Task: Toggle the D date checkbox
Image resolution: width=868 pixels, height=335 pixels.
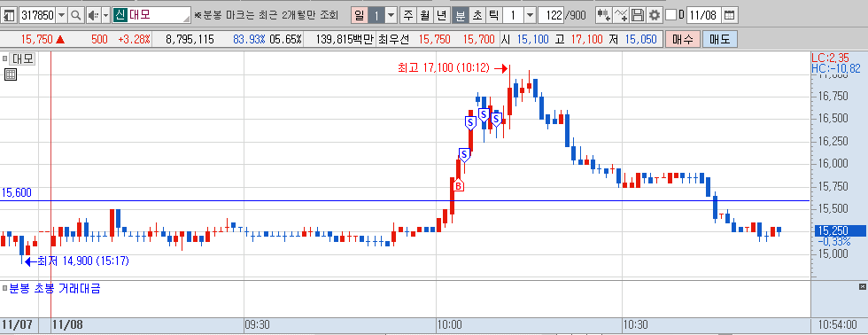Action: tap(671, 15)
